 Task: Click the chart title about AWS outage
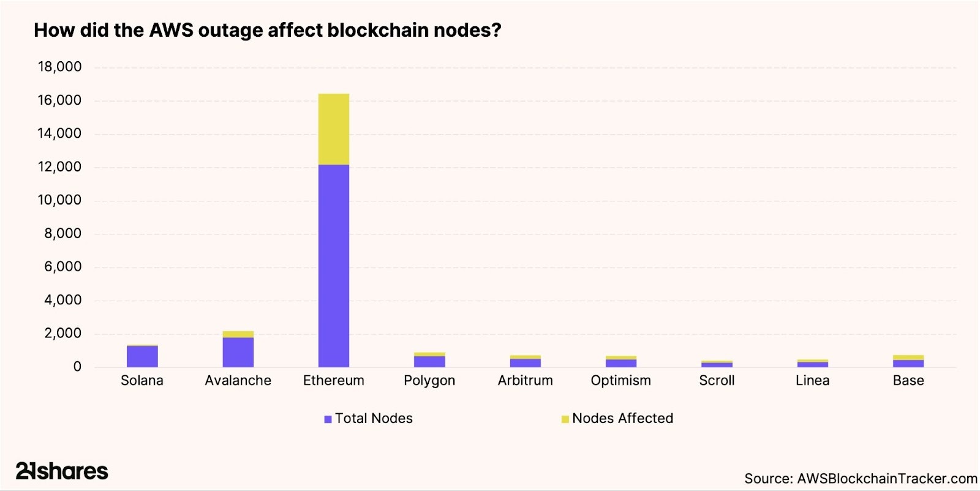[x=268, y=30]
